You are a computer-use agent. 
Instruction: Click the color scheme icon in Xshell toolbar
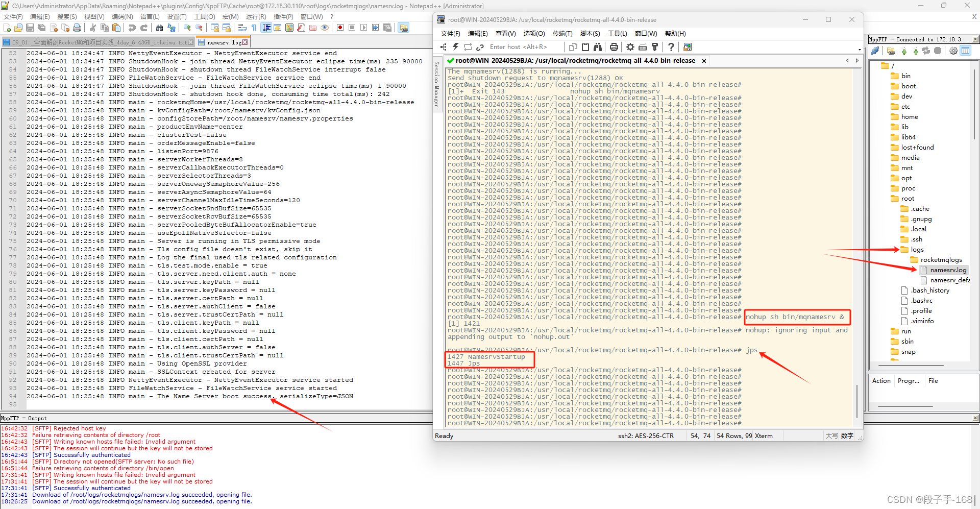pyautogui.click(x=688, y=46)
